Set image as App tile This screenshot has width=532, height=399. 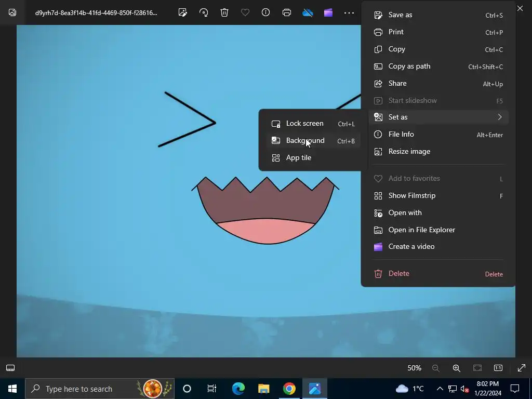pyautogui.click(x=313, y=158)
